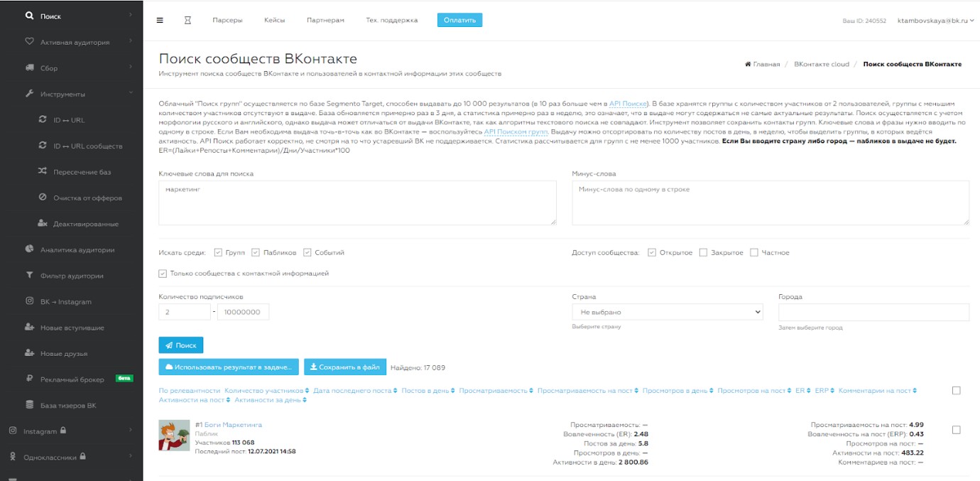Toggle the Событий checkbox
The height and width of the screenshot is (481, 980).
tap(307, 252)
